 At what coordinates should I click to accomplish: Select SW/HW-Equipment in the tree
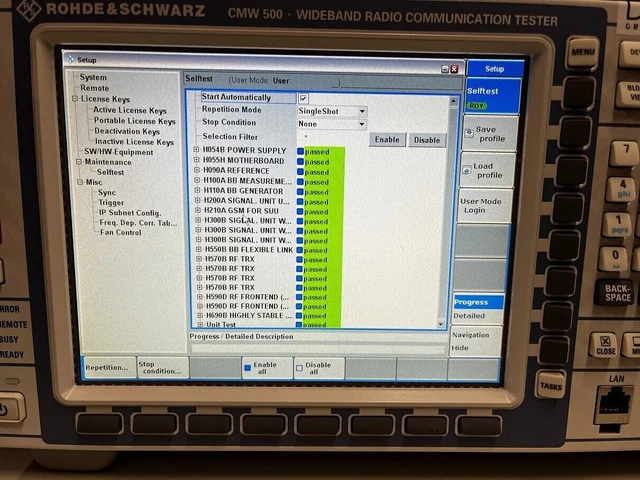tap(118, 152)
